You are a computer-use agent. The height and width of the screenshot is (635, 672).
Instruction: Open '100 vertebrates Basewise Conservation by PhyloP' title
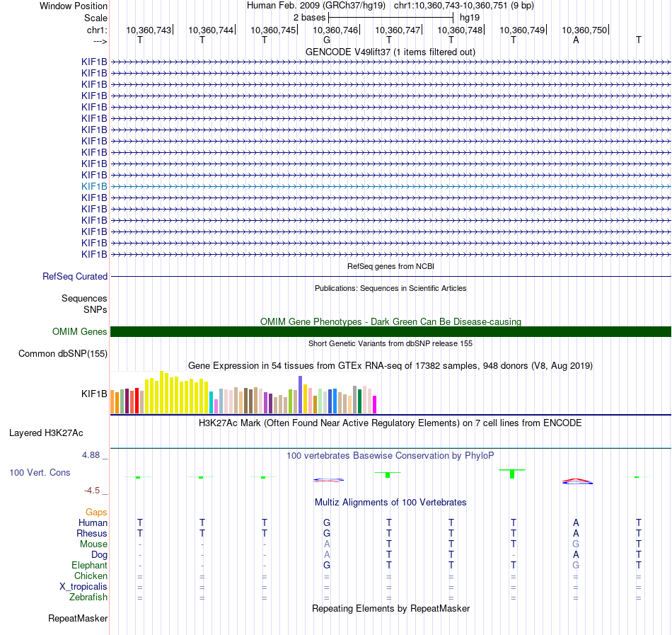point(390,455)
